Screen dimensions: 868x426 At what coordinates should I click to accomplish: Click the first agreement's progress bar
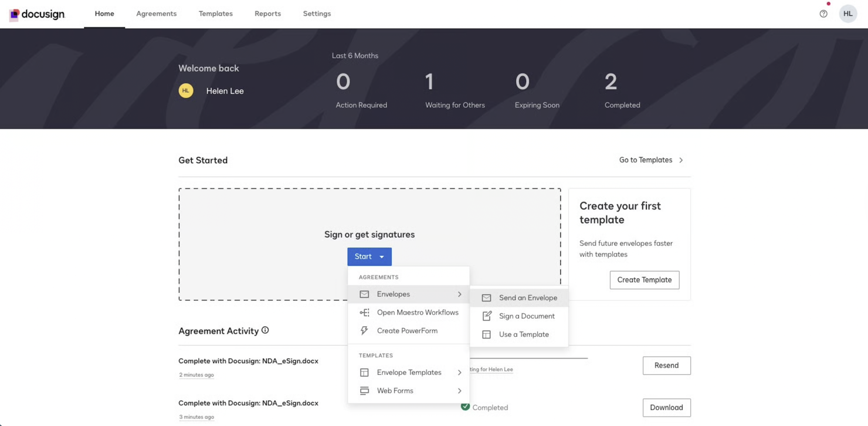[x=528, y=357]
